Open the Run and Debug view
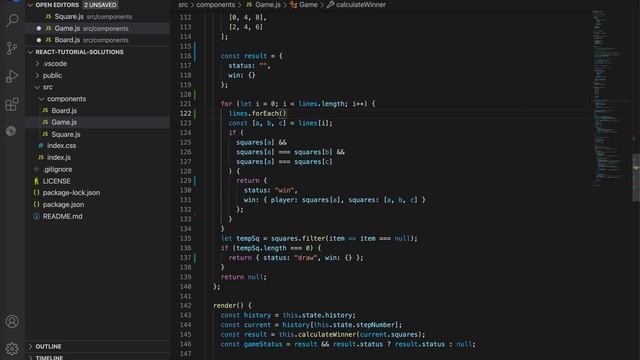Image resolution: width=640 pixels, height=360 pixels. (x=12, y=76)
